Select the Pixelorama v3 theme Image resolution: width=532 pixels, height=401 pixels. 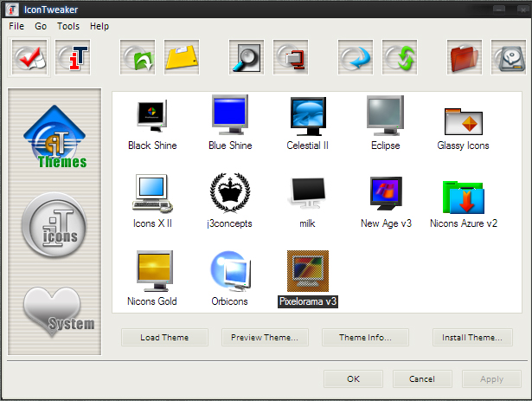(308, 280)
